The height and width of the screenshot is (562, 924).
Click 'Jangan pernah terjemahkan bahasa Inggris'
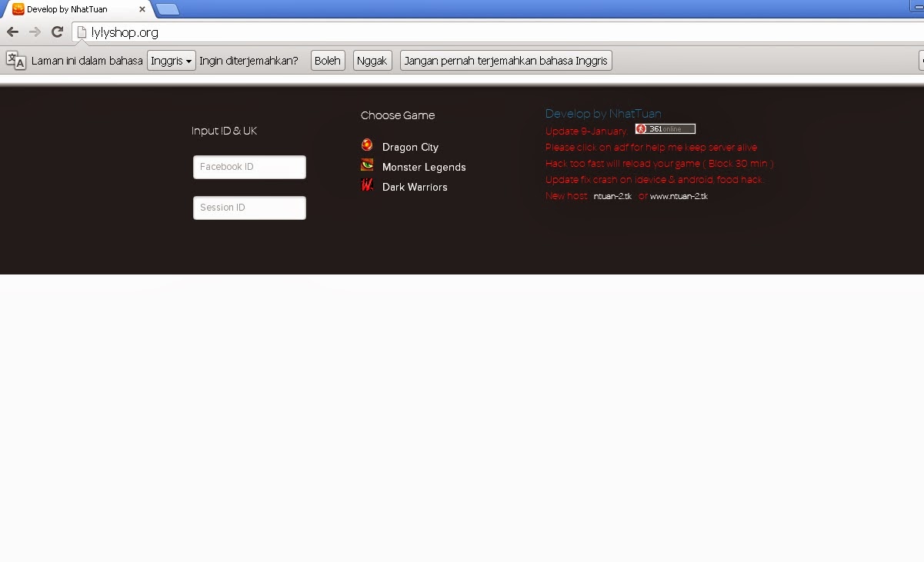pos(505,60)
